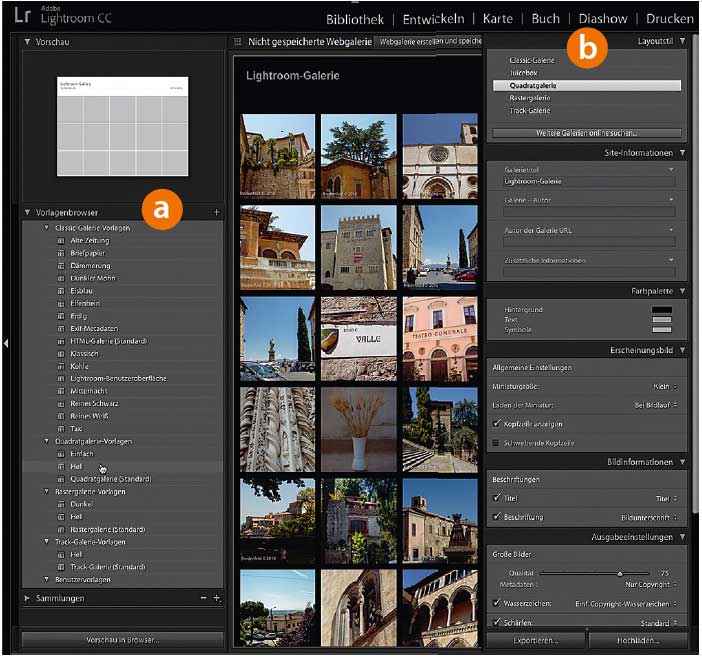This screenshot has width=702, height=658.
Task: Click the template icon beside Exif-Metadaten
Action: click(x=61, y=329)
